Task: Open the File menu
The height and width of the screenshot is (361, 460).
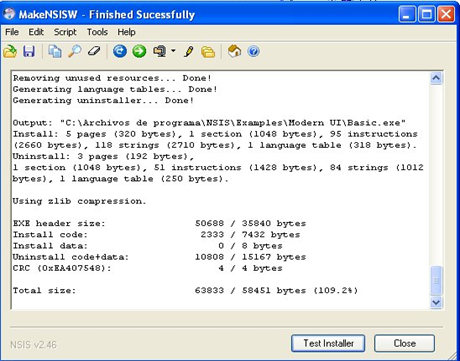Action: (x=12, y=32)
